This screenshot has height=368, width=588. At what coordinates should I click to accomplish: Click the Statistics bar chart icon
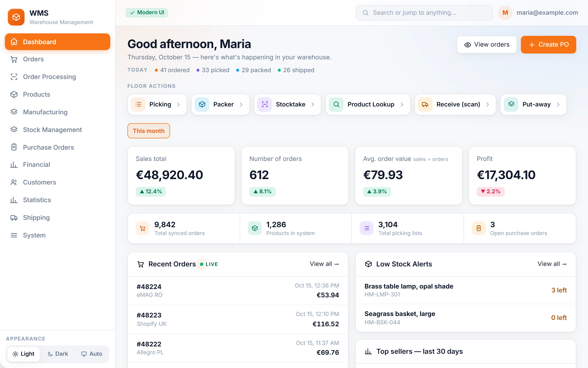pyautogui.click(x=14, y=200)
